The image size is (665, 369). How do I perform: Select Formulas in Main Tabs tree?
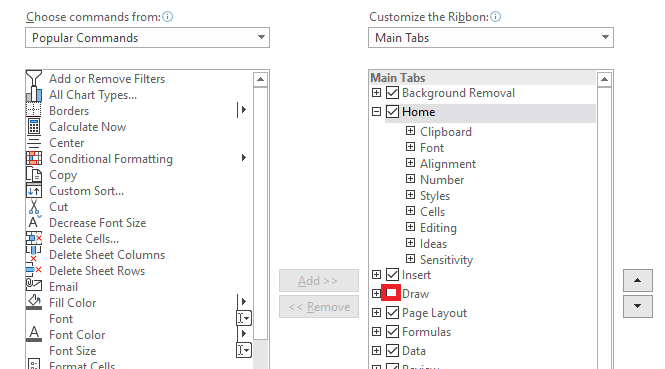click(x=426, y=332)
